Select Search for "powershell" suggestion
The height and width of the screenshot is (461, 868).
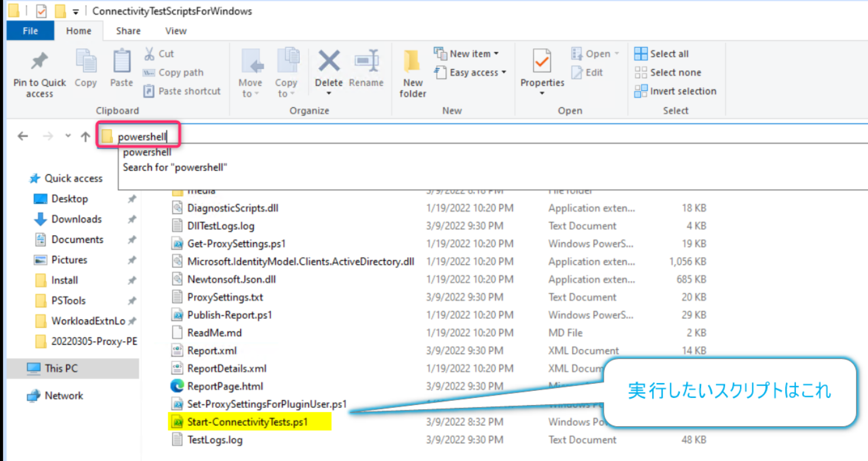click(175, 167)
